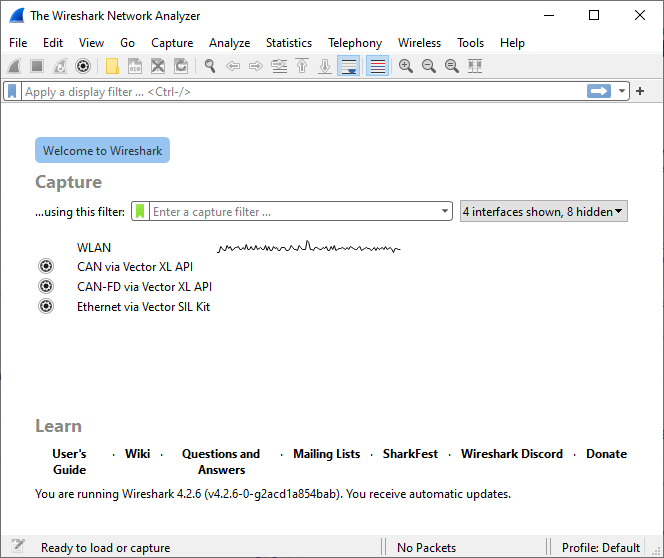Toggle auto-scroll during live capture
The image size is (664, 558).
pos(349,66)
